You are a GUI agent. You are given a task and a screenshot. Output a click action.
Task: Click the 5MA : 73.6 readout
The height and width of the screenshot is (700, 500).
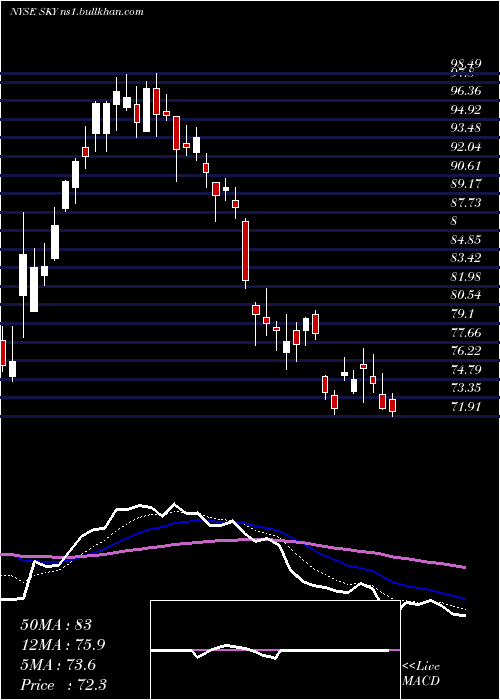point(58,665)
